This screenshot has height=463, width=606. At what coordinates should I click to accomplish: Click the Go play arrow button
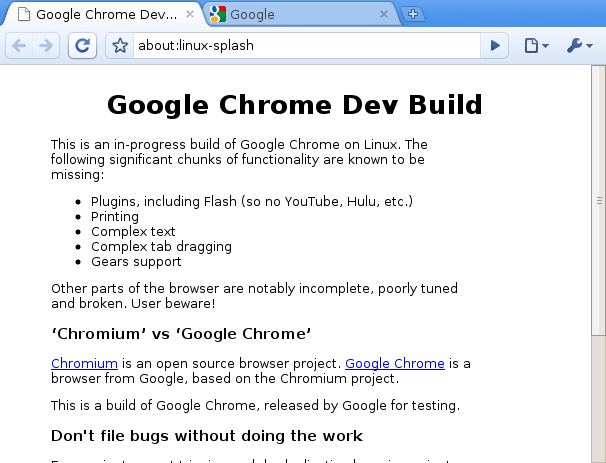pos(494,46)
